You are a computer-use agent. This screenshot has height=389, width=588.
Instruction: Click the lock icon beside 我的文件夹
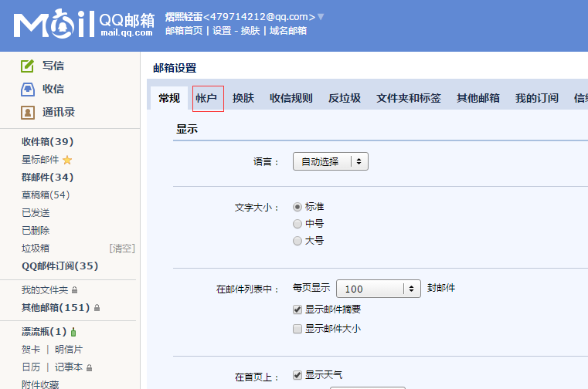pos(74,290)
